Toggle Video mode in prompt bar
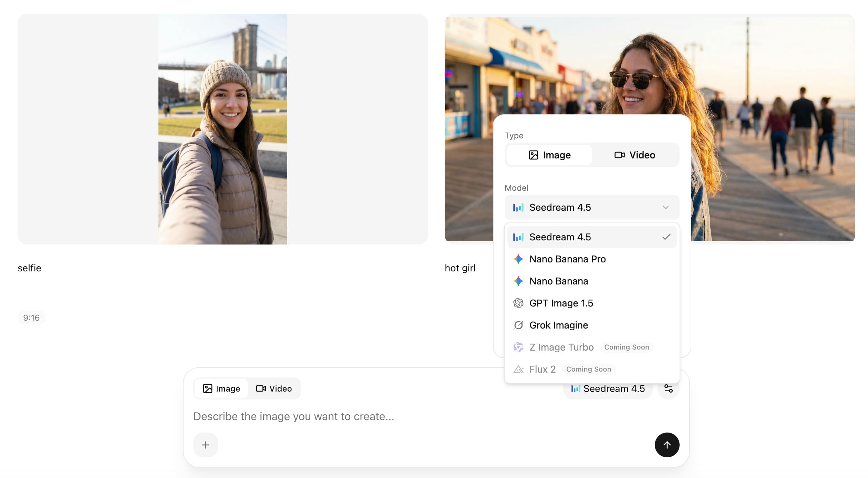The height and width of the screenshot is (478, 868). click(x=274, y=388)
